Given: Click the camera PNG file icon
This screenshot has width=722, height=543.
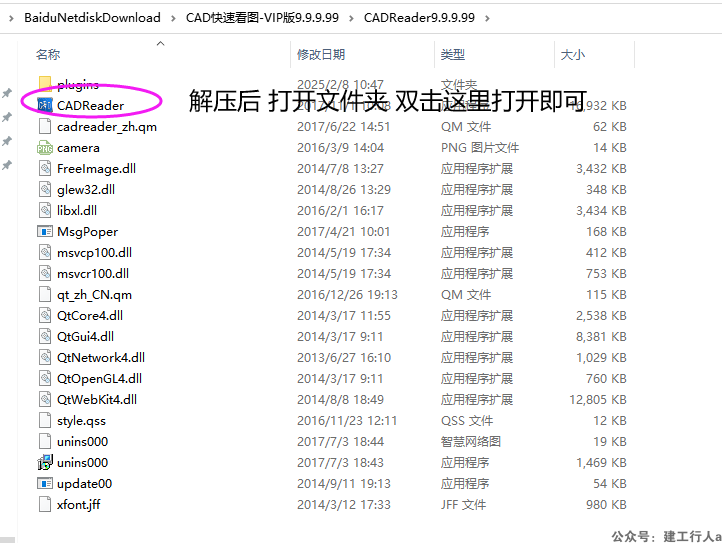Looking at the screenshot, I should click(45, 147).
